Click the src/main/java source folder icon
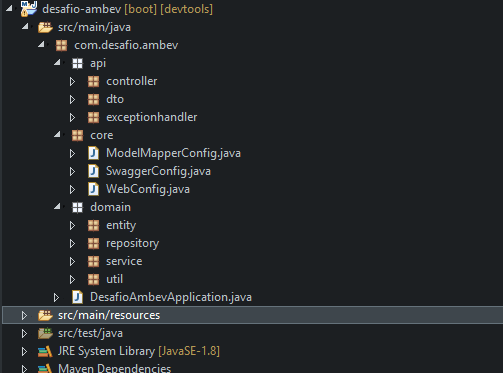This screenshot has height=373, width=503. tap(45, 27)
